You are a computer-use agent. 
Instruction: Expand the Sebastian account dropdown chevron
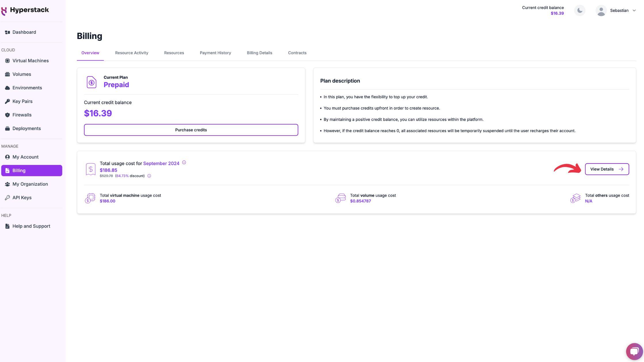pyautogui.click(x=634, y=11)
